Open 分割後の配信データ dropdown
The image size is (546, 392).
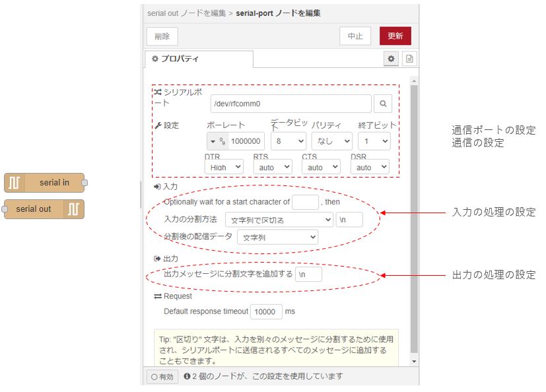277,237
